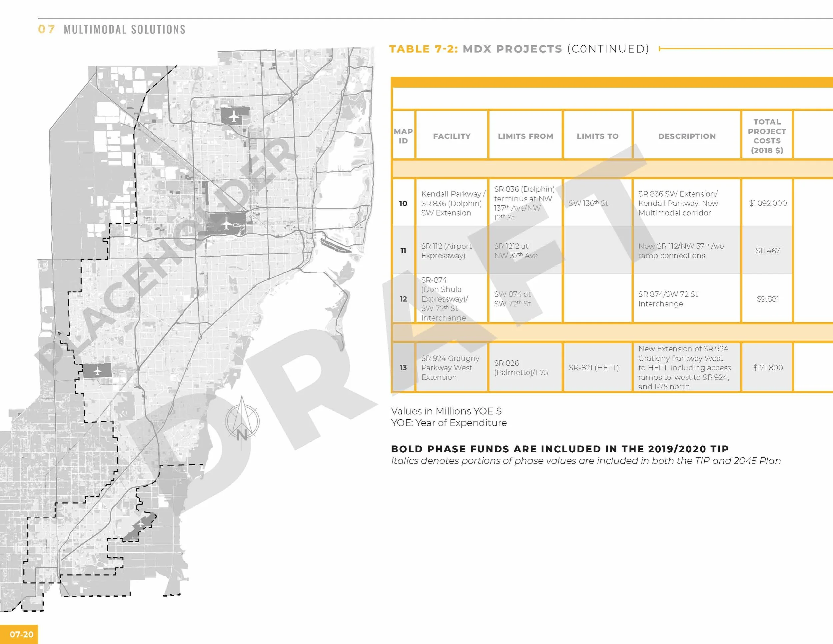This screenshot has width=833, height=644.
Task: Click "New SR 112/NW 37th Ave ramp connections"
Action: pos(681,251)
